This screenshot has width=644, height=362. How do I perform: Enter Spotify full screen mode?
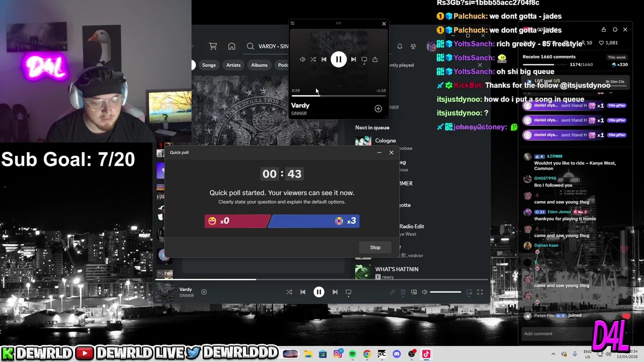click(480, 292)
